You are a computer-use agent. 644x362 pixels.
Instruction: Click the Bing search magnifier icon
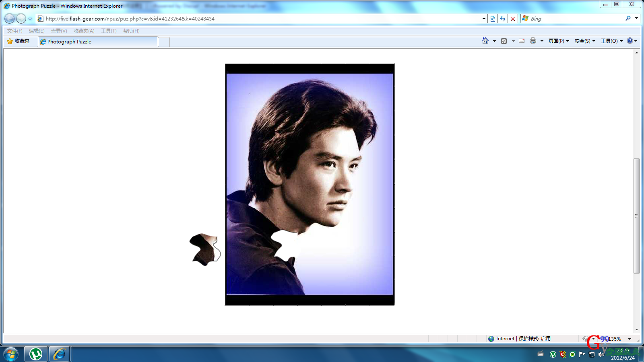628,19
